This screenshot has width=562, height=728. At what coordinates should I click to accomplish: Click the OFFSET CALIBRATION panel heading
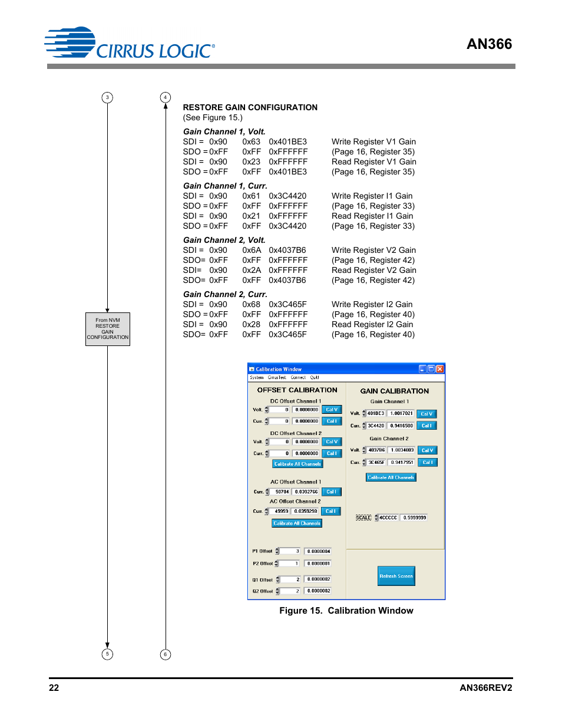pyautogui.click(x=297, y=390)
